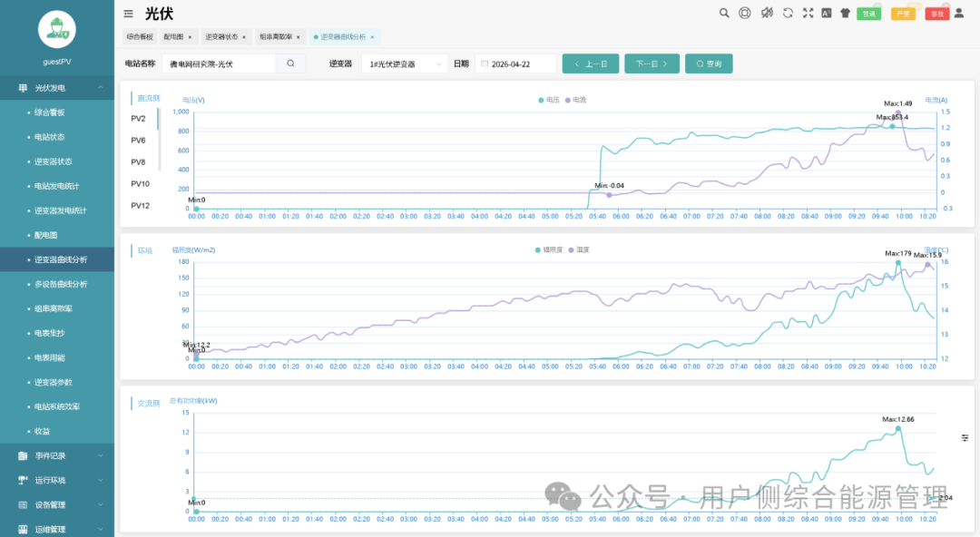The height and width of the screenshot is (537, 980).
Task: Open the 1#光伏逆变器 inverter dropdown
Action: pyautogui.click(x=405, y=63)
